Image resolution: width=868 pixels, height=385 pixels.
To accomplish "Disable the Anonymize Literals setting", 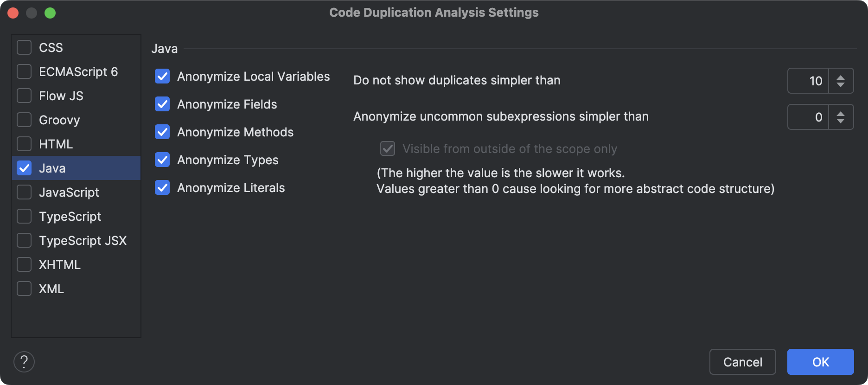I will tap(162, 187).
